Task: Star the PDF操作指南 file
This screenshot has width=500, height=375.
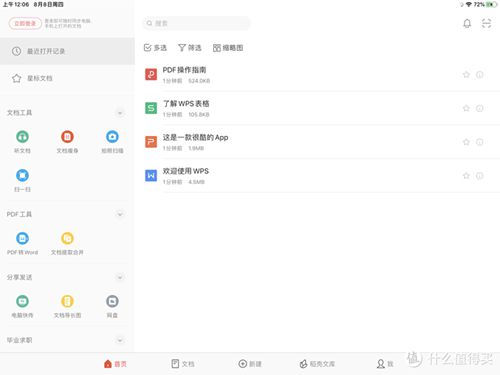Action: [x=466, y=75]
